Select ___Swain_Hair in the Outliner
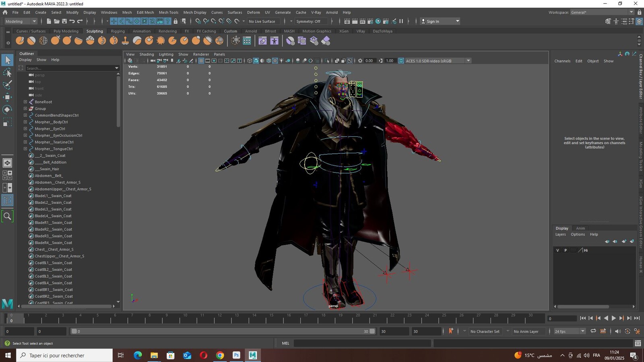Image resolution: width=644 pixels, height=362 pixels. pos(47,169)
